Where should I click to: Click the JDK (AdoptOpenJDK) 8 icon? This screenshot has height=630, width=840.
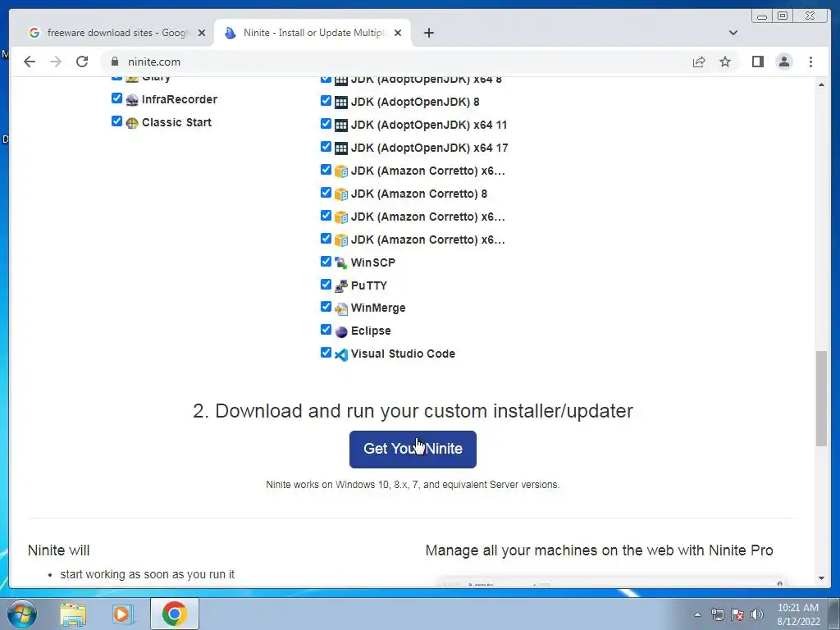pos(340,103)
